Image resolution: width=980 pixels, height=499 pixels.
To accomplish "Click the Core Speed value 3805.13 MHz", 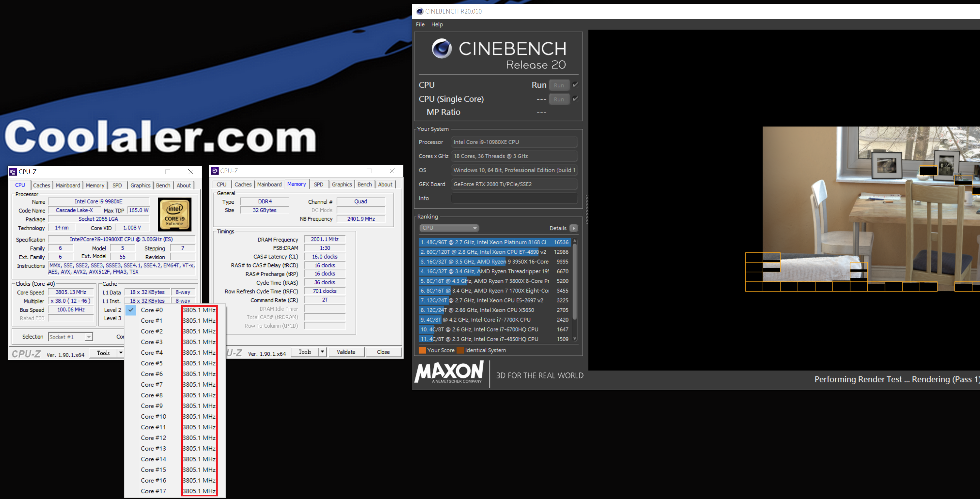I will [x=71, y=292].
